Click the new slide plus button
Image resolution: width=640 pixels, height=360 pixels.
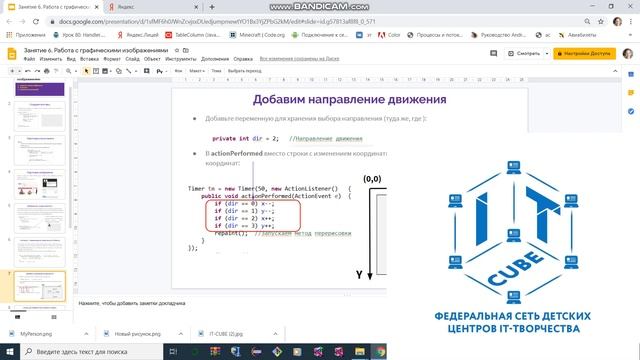12,71
